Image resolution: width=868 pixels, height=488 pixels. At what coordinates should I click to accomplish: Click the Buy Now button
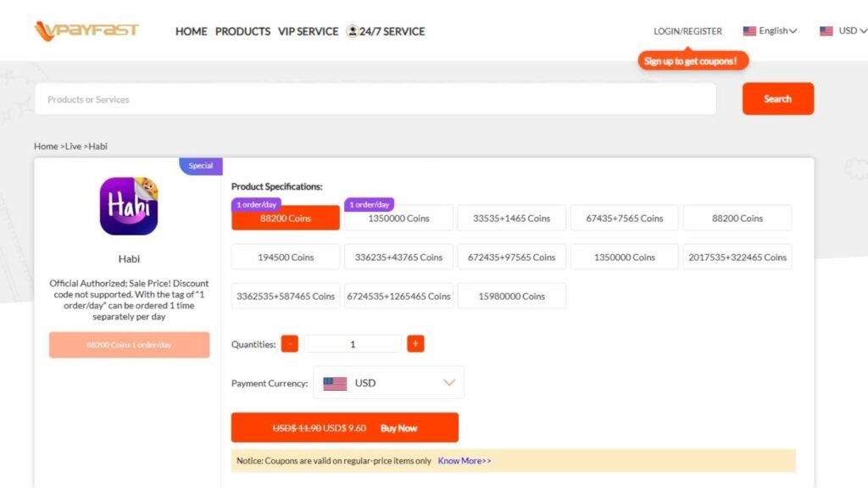(398, 428)
